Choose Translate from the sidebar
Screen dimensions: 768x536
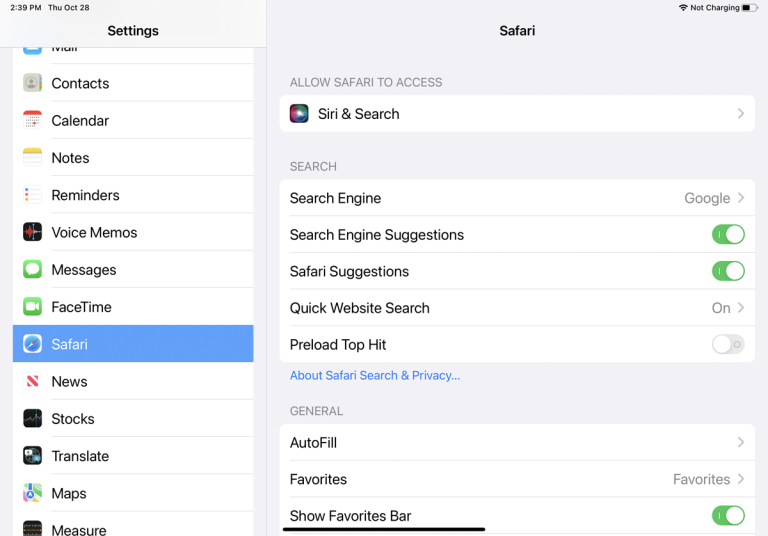80,456
